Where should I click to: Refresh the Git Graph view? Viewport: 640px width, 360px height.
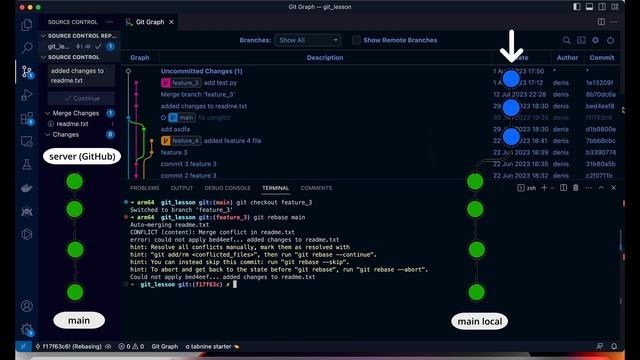click(610, 40)
